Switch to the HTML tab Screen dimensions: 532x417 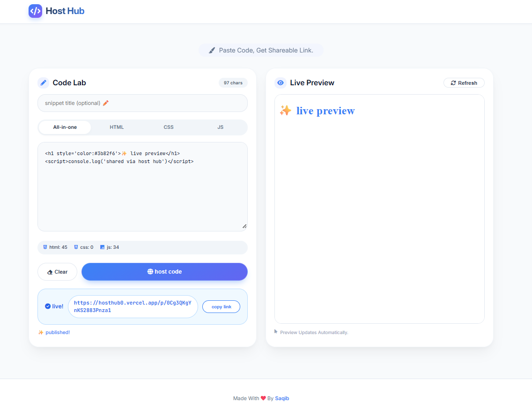[x=117, y=127]
